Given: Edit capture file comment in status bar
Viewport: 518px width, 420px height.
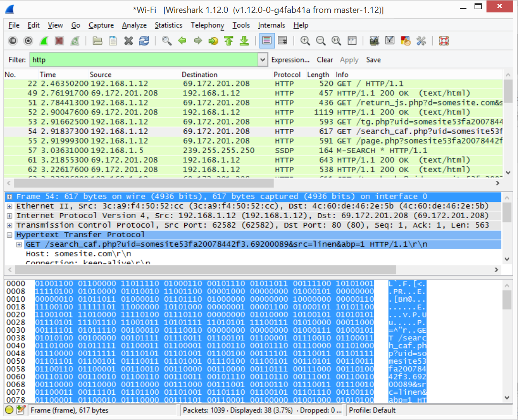Looking at the screenshot, I should [x=21, y=410].
